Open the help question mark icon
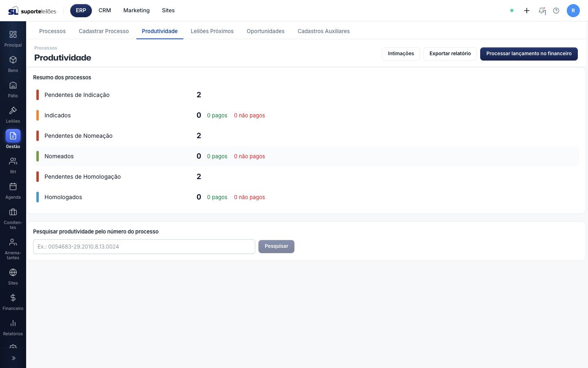588x368 pixels. tap(556, 11)
